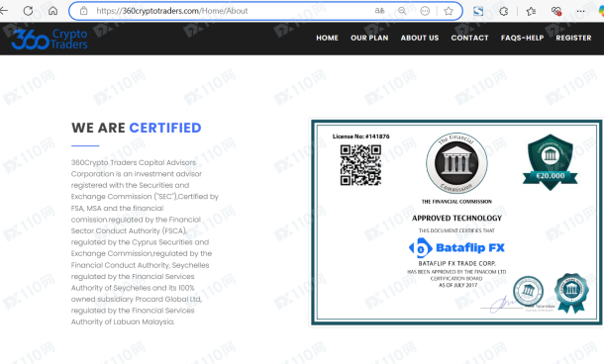This screenshot has height=364, width=604.
Task: Open the OUR PLAN nav item
Action: click(369, 38)
